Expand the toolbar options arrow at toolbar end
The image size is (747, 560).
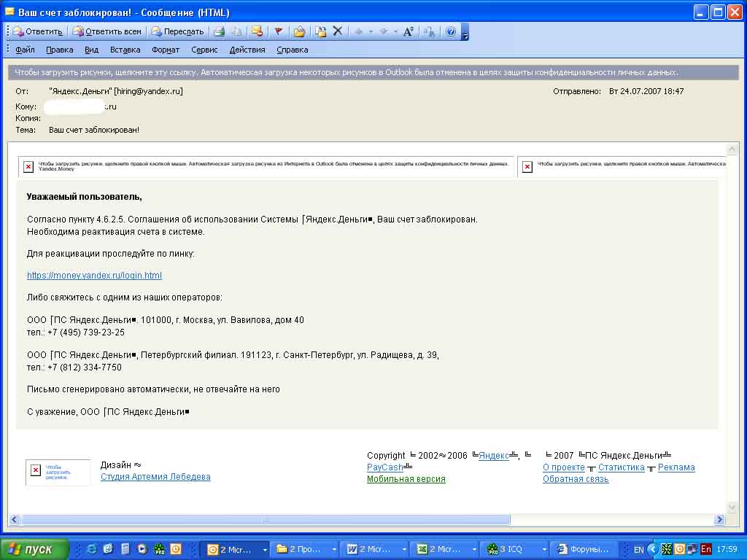pos(465,34)
